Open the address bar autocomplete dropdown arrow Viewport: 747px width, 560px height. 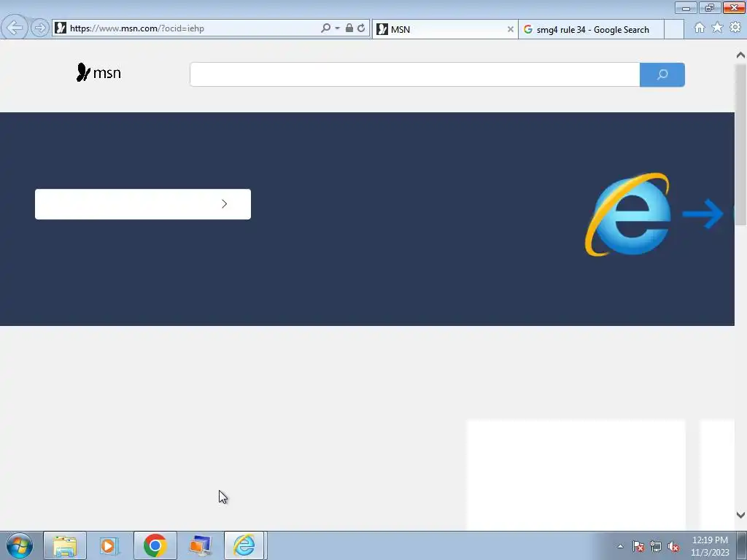point(337,28)
